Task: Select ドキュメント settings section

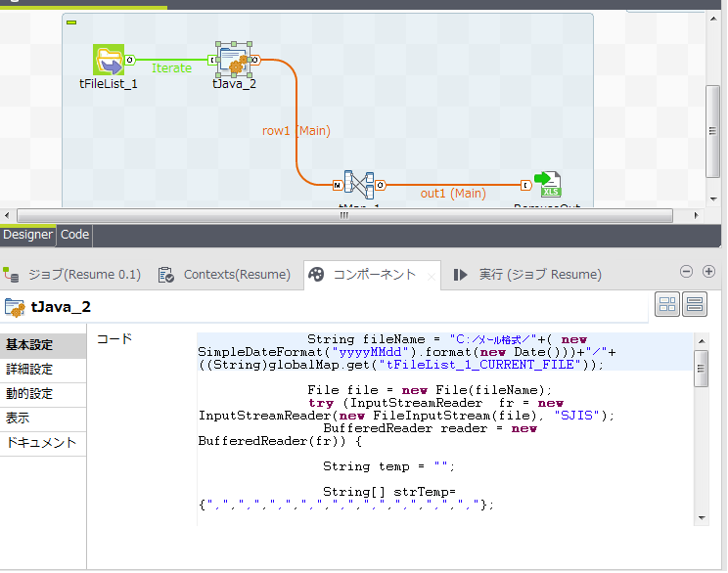Action: pyautogui.click(x=43, y=443)
